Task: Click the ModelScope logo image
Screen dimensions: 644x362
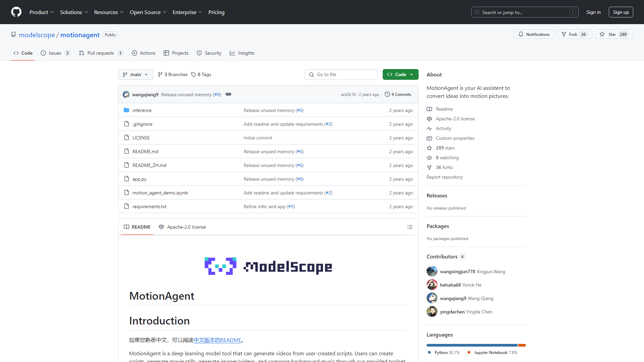Action: (268, 266)
